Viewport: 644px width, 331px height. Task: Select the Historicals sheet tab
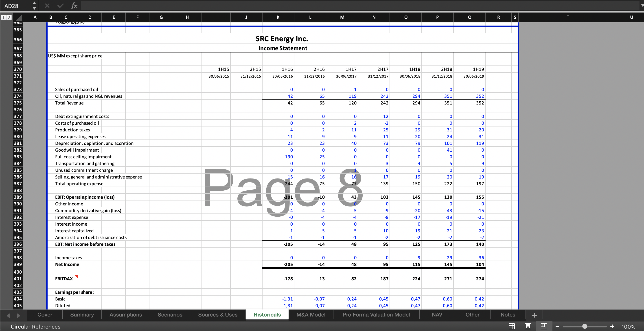267,315
